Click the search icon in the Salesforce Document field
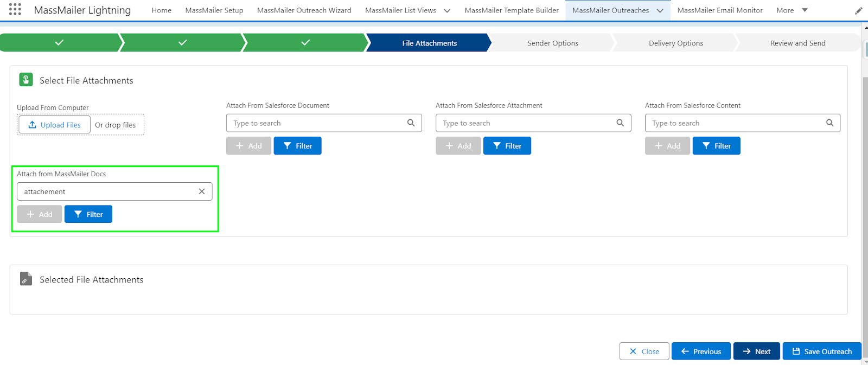Image resolution: width=868 pixels, height=365 pixels. coord(411,123)
